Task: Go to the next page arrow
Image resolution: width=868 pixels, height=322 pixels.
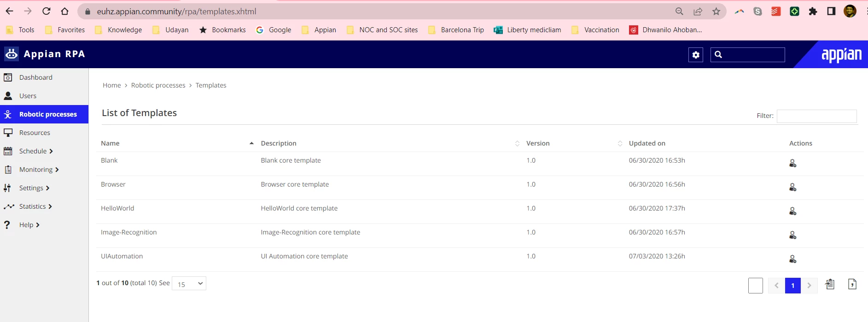Action: pyautogui.click(x=809, y=286)
